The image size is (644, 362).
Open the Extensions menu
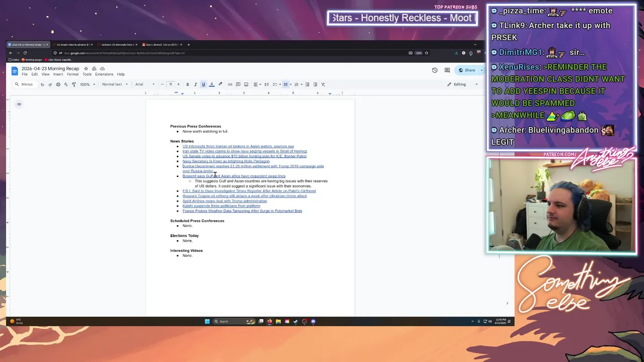(x=104, y=74)
